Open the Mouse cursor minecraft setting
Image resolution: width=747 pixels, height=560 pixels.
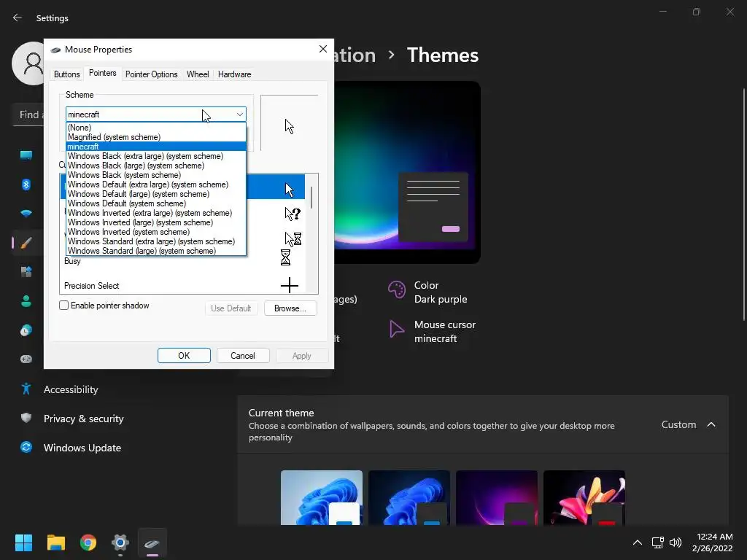tap(433, 332)
